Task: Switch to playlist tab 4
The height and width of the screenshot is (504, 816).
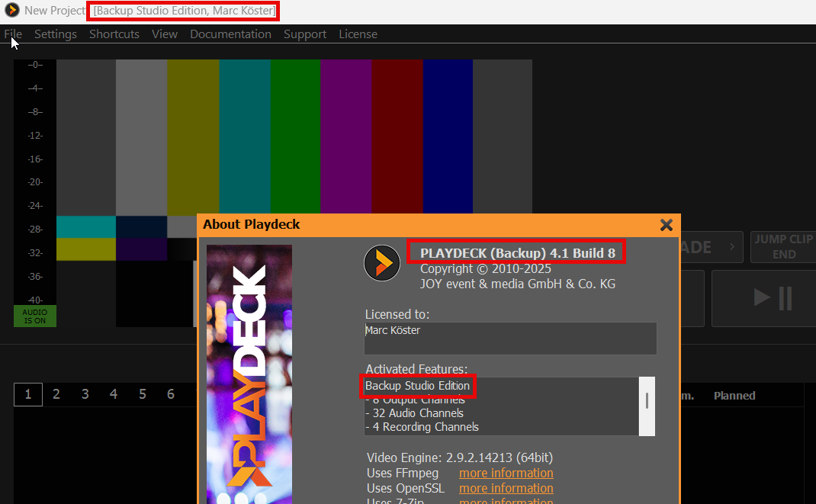Action: (114, 394)
